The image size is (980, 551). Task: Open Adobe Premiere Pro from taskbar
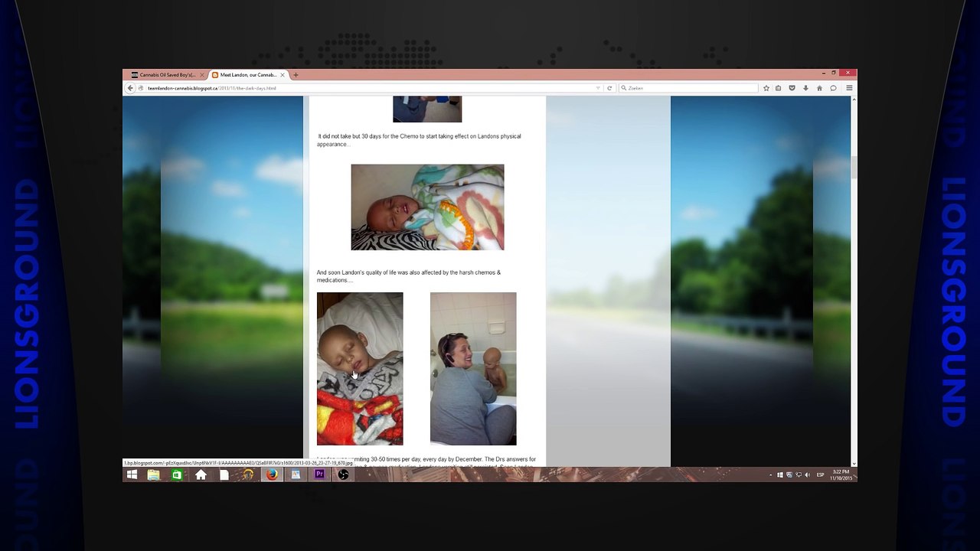tap(319, 474)
